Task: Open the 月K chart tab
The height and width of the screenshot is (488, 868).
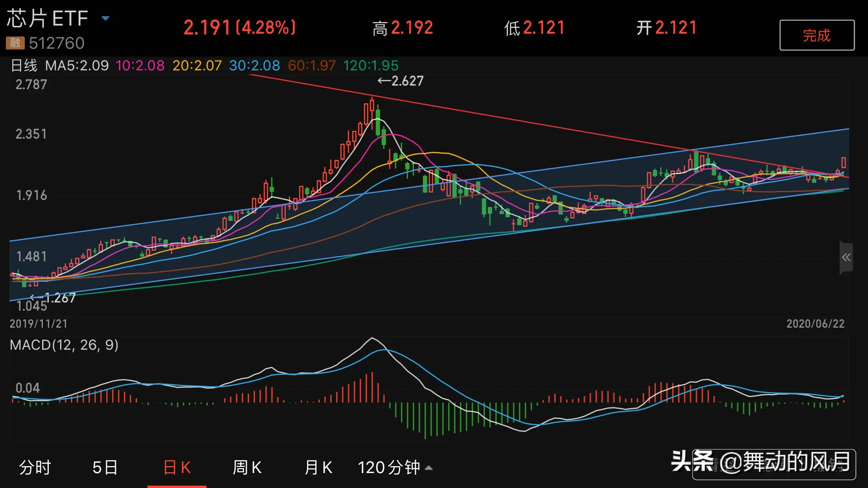Action: tap(318, 467)
